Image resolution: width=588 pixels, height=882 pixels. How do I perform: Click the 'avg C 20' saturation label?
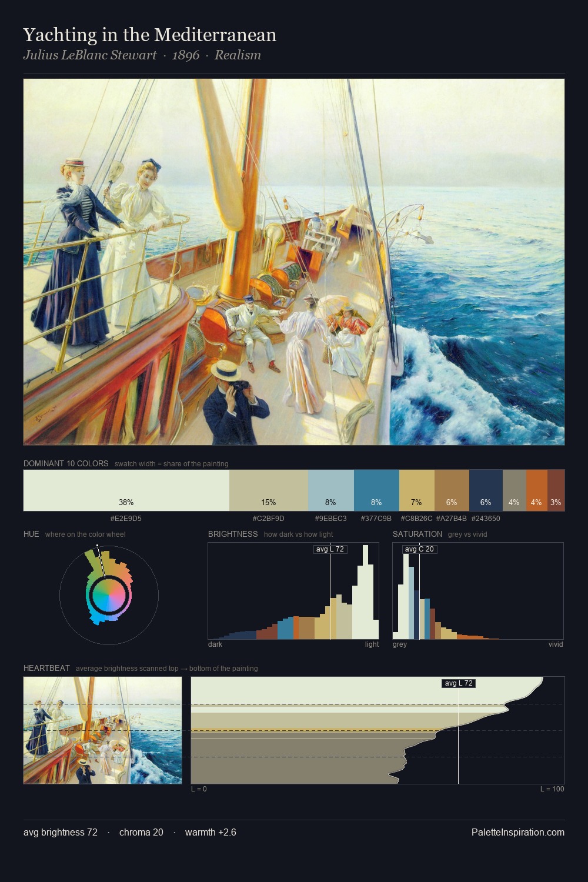[x=419, y=549]
